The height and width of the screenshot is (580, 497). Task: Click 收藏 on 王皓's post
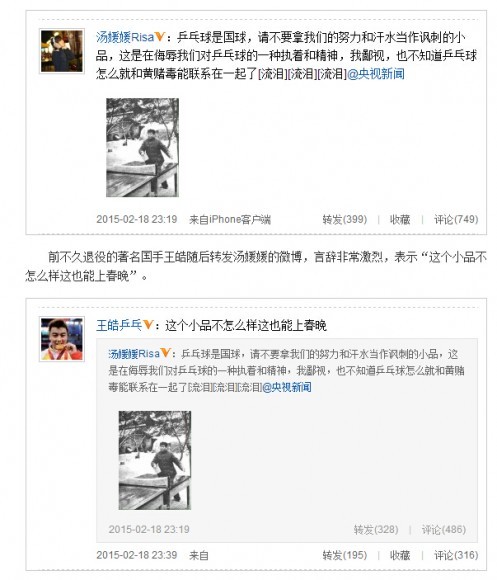[x=400, y=555]
